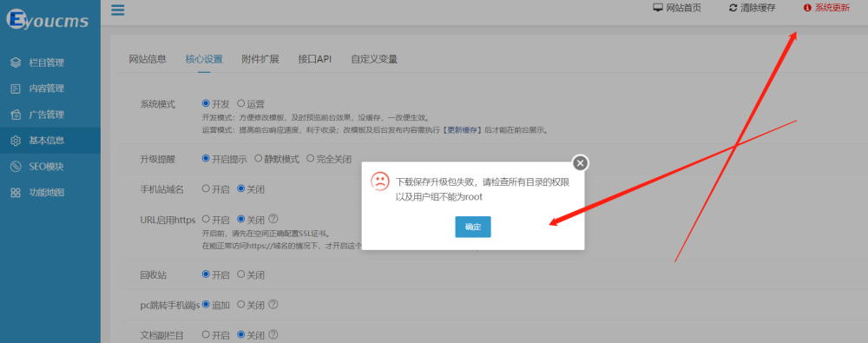Click the 广告管理 sidebar icon
The height and width of the screenshot is (343, 868).
(x=16, y=115)
